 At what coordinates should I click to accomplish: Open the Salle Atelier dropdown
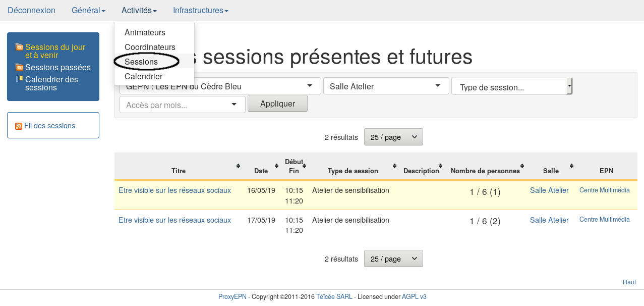click(386, 86)
